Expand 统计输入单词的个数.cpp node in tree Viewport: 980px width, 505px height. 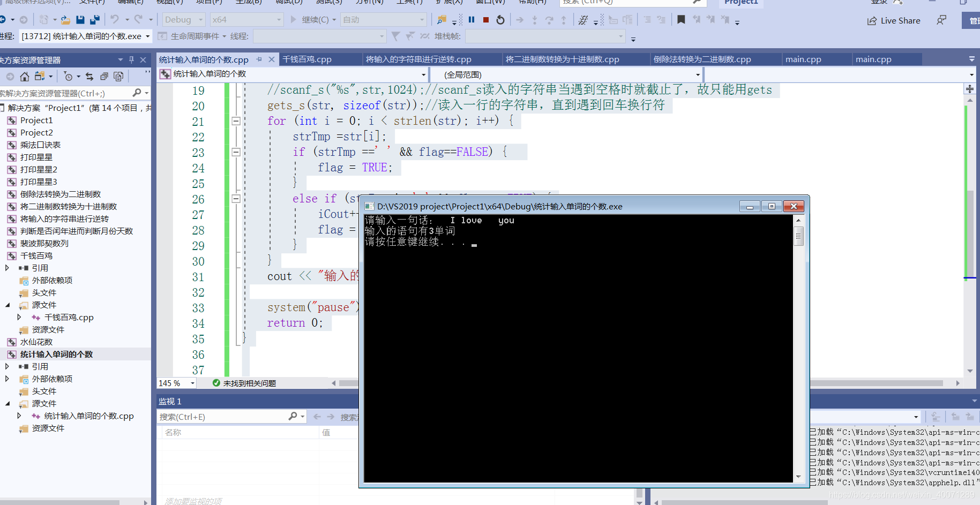point(19,416)
